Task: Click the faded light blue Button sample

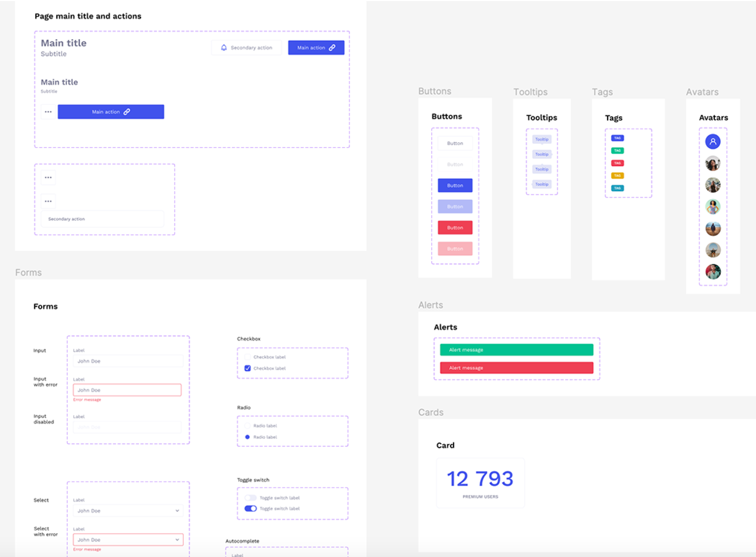Action: 455,207
